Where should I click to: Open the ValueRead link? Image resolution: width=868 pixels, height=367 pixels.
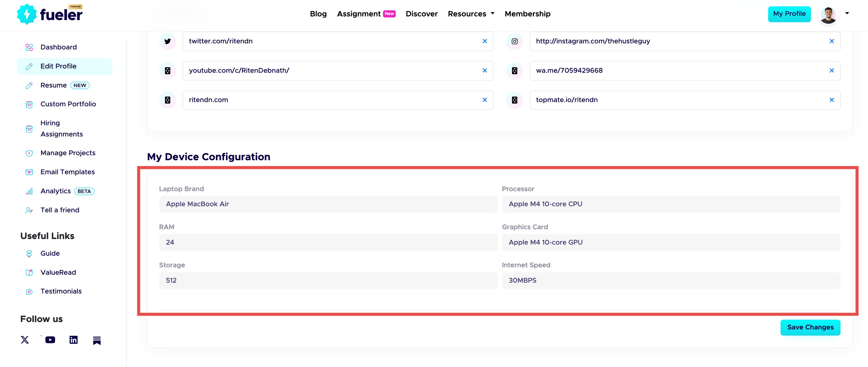58,273
